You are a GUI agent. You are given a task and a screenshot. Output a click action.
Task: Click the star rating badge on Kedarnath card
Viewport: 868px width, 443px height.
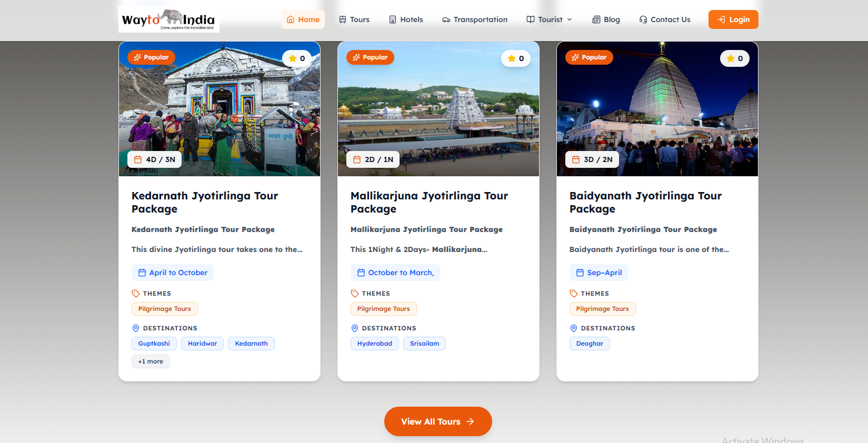pos(297,58)
